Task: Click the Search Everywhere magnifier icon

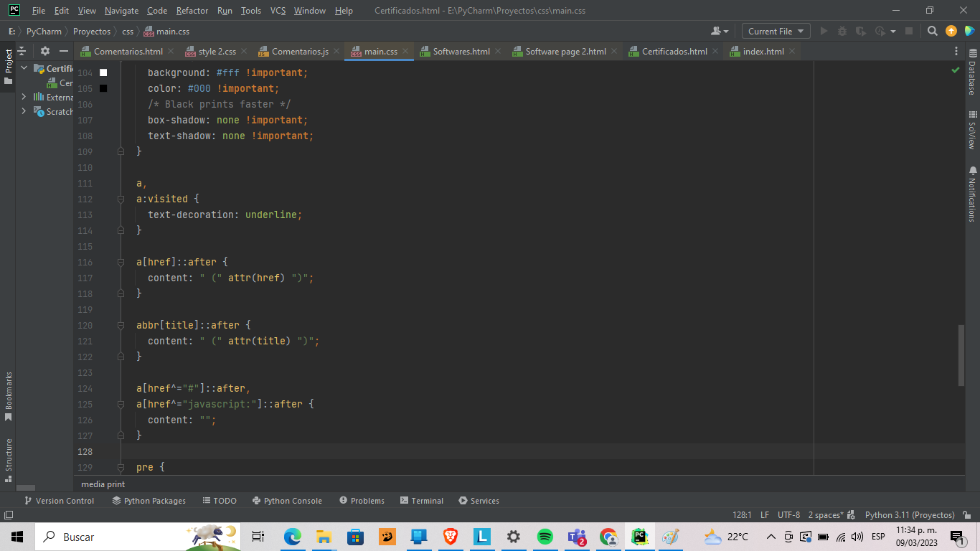Action: pos(932,31)
